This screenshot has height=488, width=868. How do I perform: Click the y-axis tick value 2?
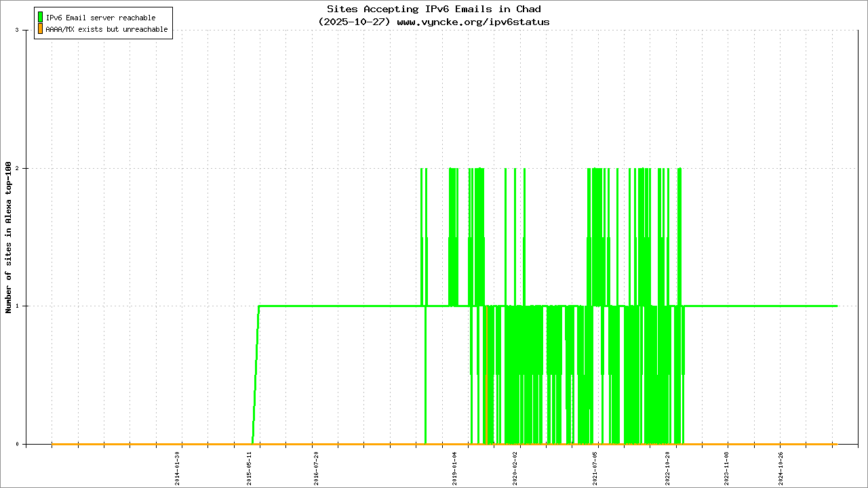click(25, 168)
